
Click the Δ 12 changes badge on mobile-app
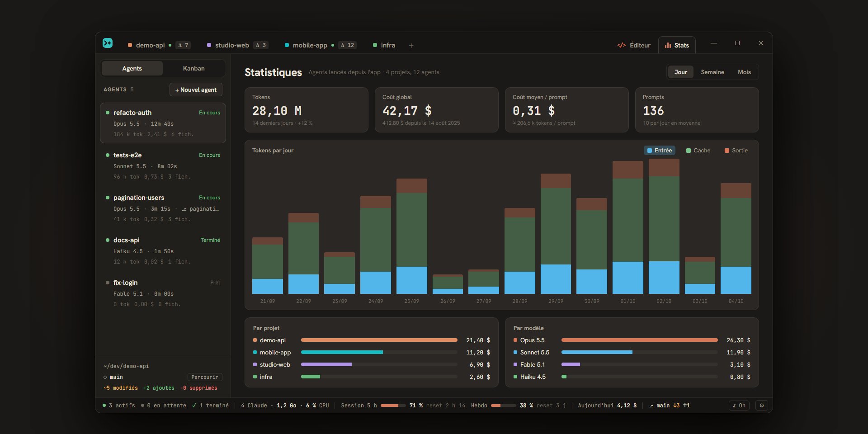347,45
